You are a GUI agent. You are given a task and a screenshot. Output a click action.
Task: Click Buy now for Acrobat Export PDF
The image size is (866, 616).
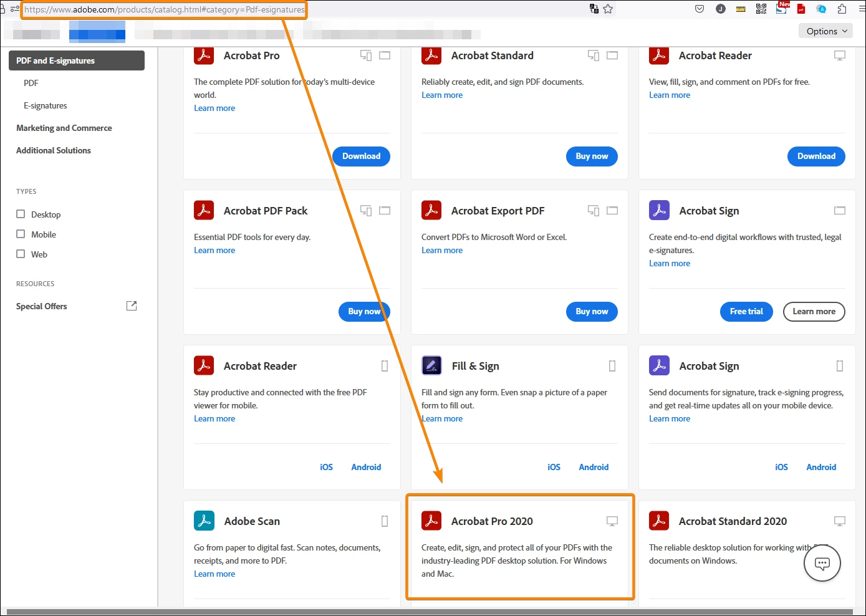(592, 311)
